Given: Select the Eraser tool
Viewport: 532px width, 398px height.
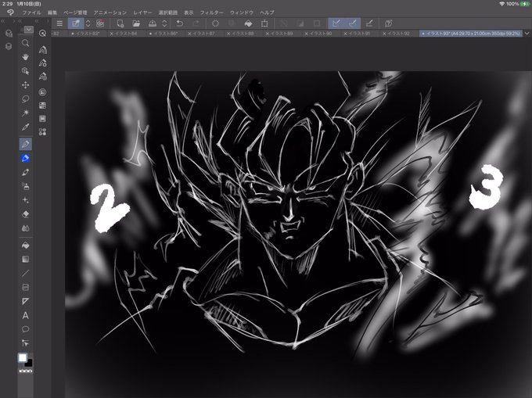Looking at the screenshot, I should [26, 214].
